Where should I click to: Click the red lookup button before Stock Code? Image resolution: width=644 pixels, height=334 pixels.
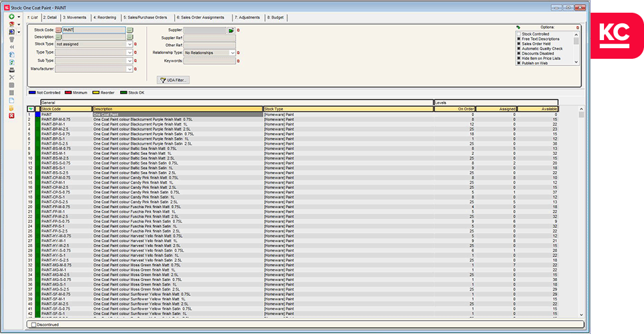[58, 30]
